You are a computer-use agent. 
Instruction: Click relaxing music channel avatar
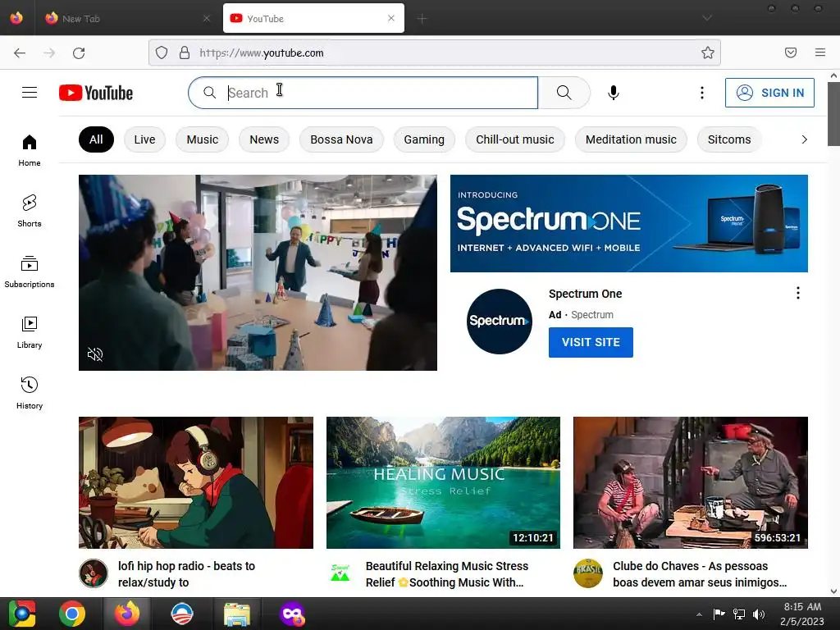click(x=340, y=573)
